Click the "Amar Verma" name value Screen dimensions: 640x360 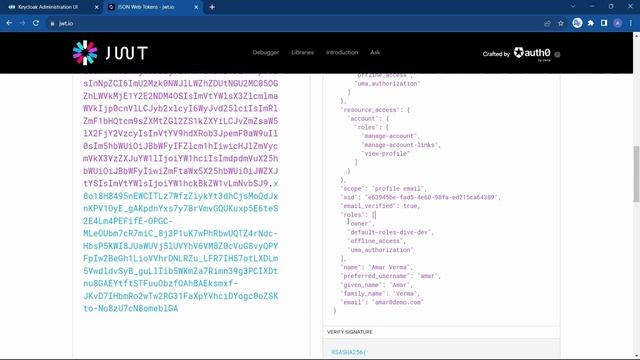click(389, 267)
